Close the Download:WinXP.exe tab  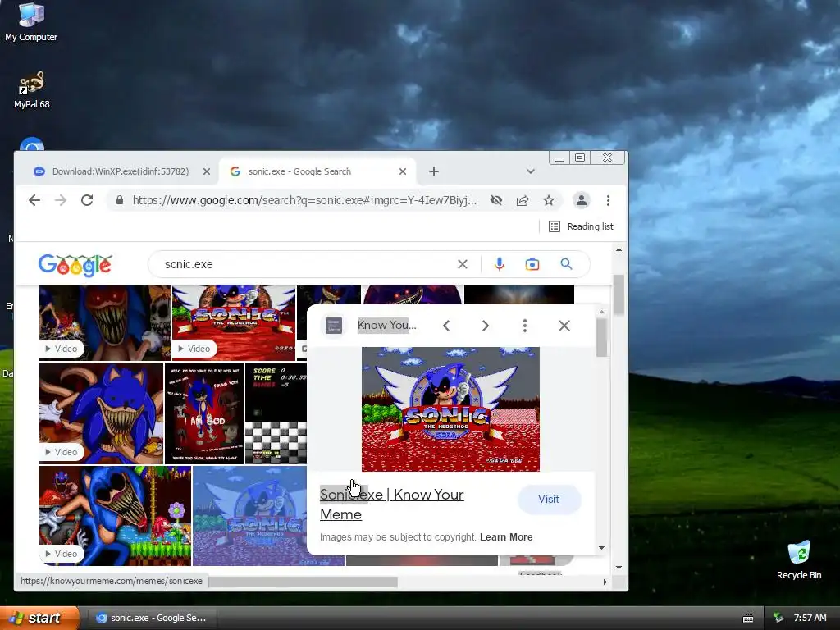206,171
